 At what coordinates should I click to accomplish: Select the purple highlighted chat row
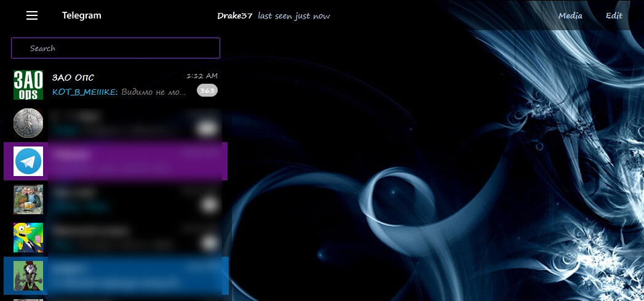point(116,161)
